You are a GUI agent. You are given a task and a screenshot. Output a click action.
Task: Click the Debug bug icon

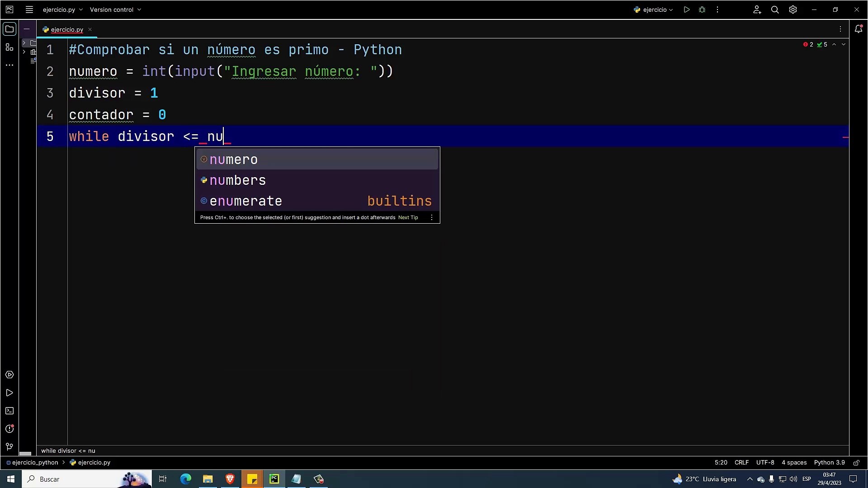[x=702, y=9]
